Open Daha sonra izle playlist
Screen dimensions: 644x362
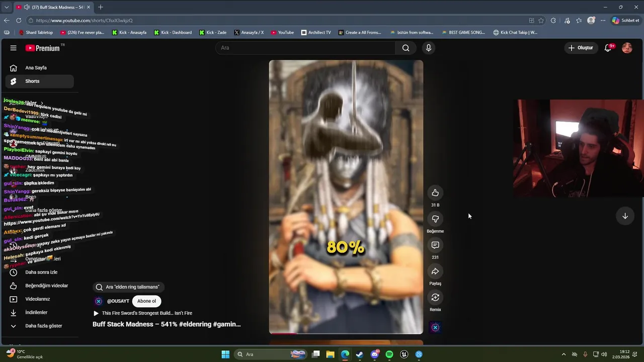click(40, 272)
